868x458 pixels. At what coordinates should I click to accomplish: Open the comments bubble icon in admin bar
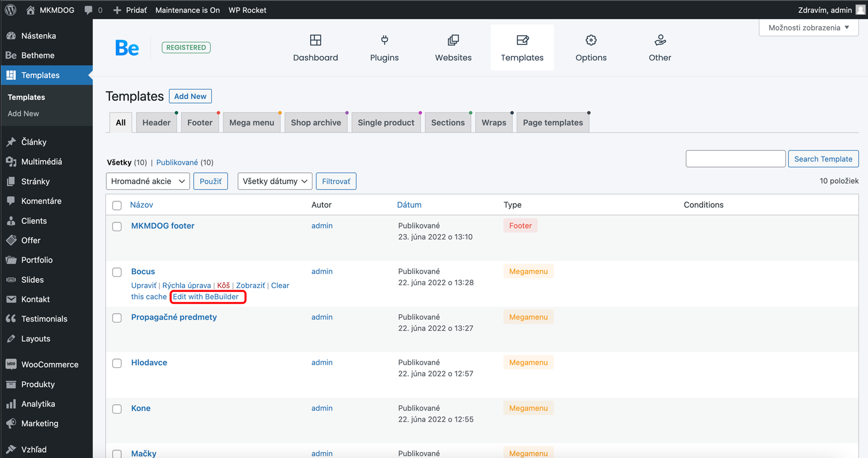click(88, 10)
